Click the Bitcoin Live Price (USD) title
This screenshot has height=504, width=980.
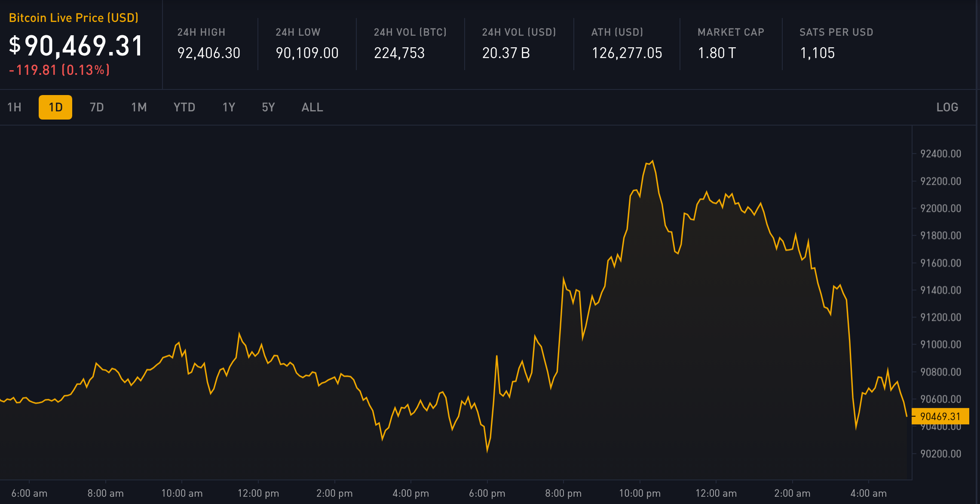73,18
